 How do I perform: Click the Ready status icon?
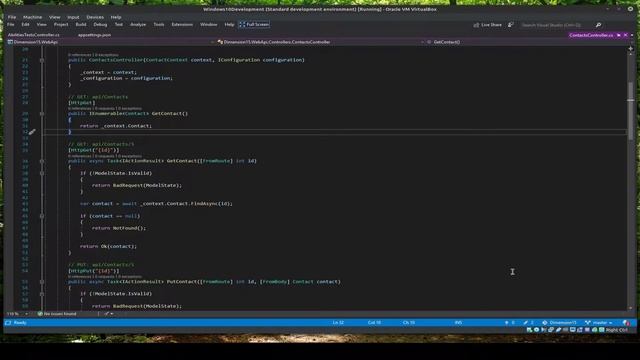tap(8, 322)
